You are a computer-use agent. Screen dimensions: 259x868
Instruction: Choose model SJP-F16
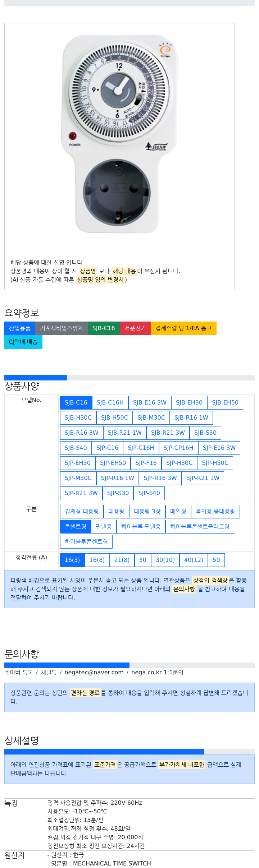coord(146,463)
